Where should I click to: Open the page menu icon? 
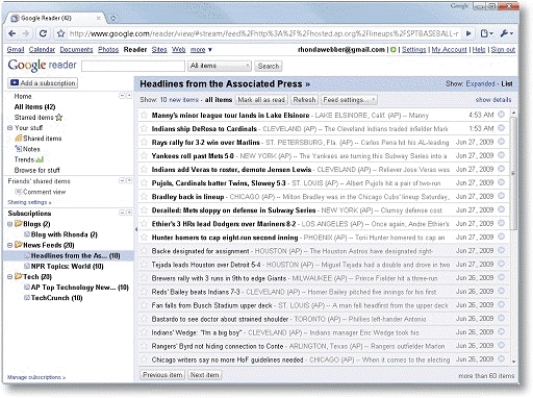point(487,33)
